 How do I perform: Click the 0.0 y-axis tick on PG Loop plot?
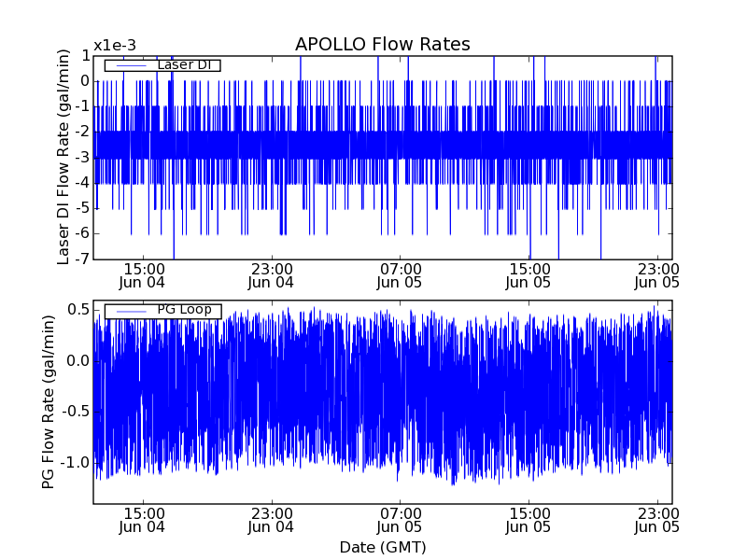(78, 361)
